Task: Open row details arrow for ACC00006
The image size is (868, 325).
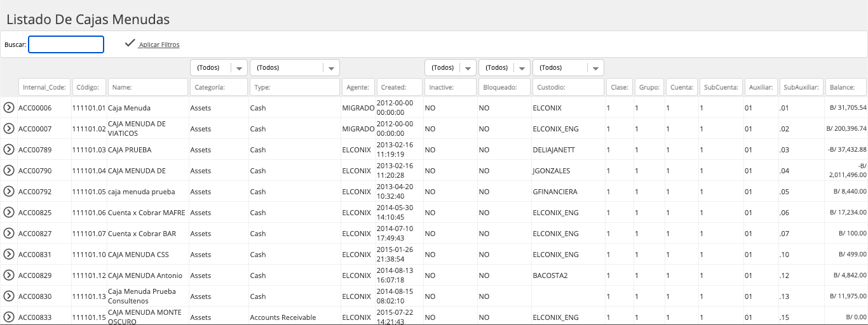Action: coord(9,108)
